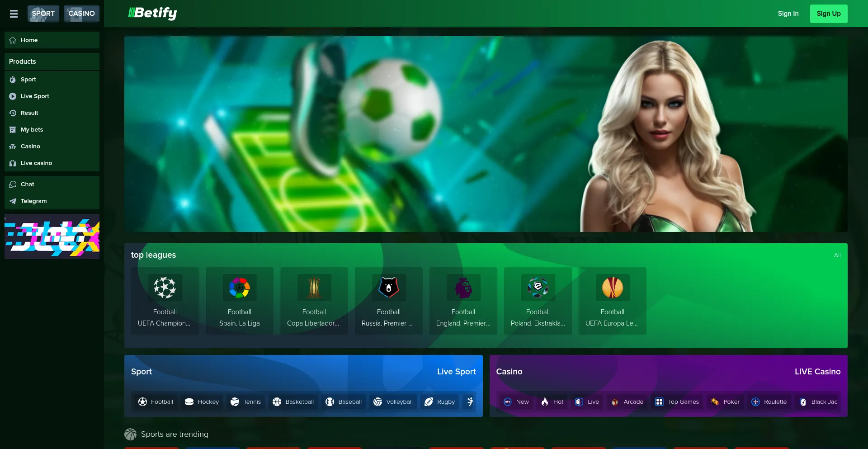Select the Spain La Liga logo
Viewport: 868px width, 449px height.
(x=240, y=288)
